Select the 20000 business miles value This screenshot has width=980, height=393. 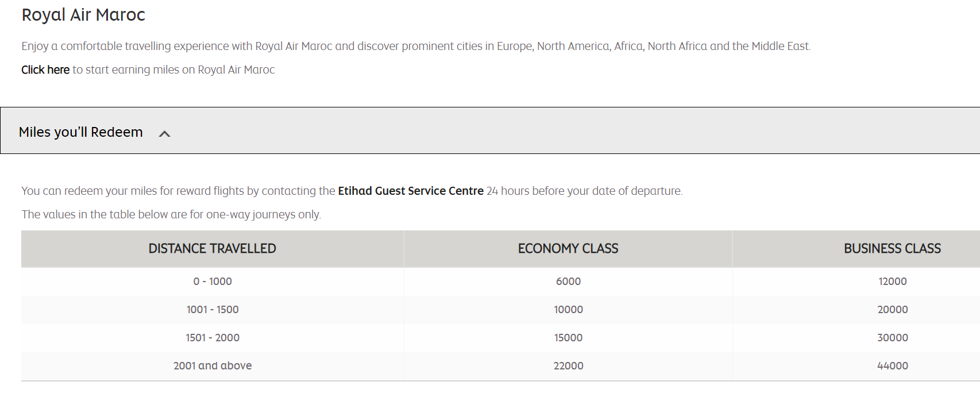(892, 309)
